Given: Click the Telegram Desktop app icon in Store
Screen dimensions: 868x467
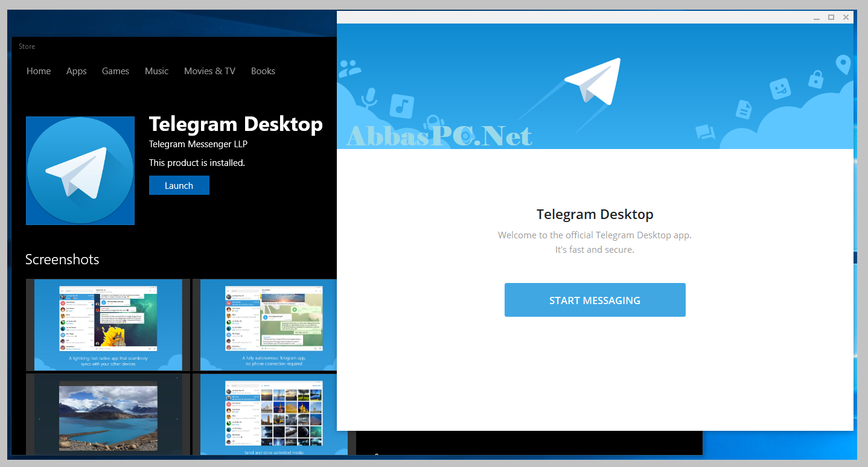Looking at the screenshot, I should click(80, 171).
